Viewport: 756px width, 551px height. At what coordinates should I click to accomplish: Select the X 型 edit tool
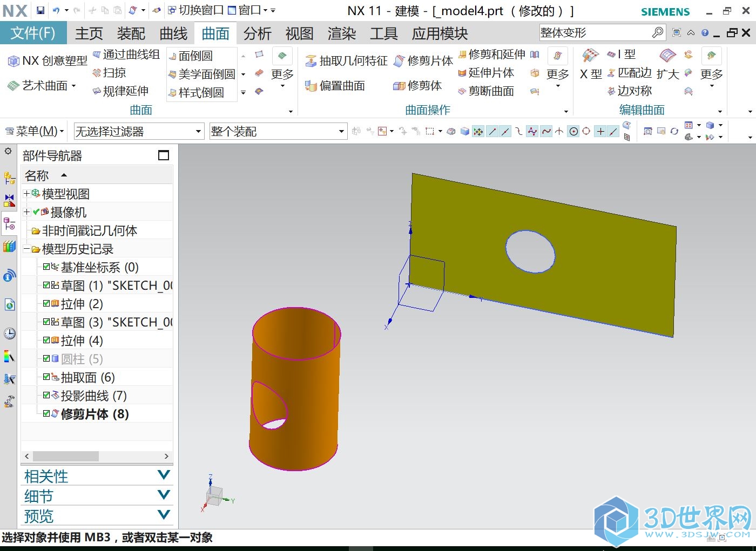(x=591, y=63)
